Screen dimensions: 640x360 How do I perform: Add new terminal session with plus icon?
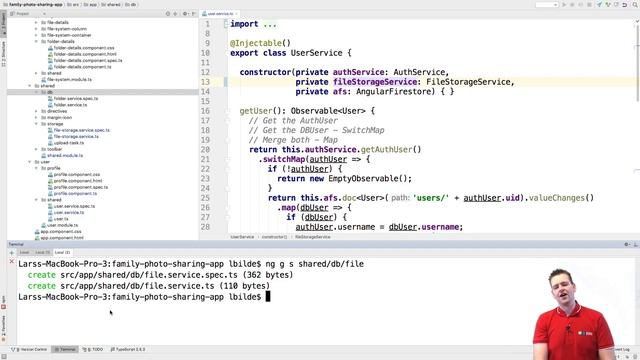pos(11,253)
